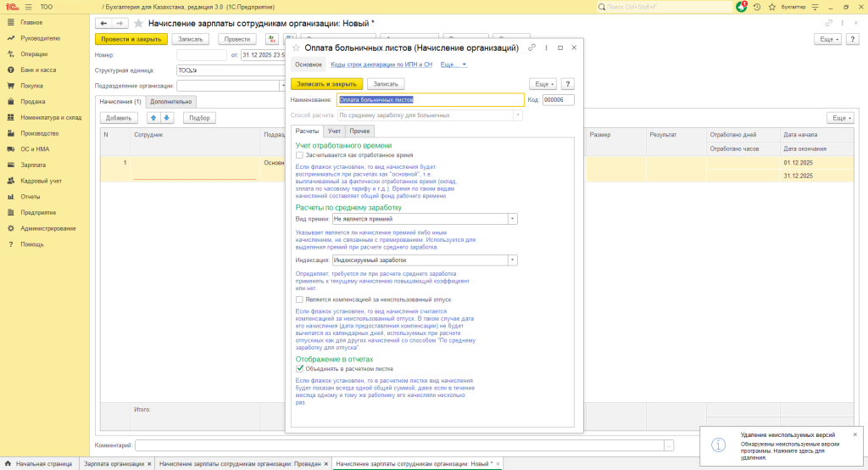Open the 'Зарплата' section in sidebar
The height and width of the screenshot is (470, 868).
tap(33, 164)
